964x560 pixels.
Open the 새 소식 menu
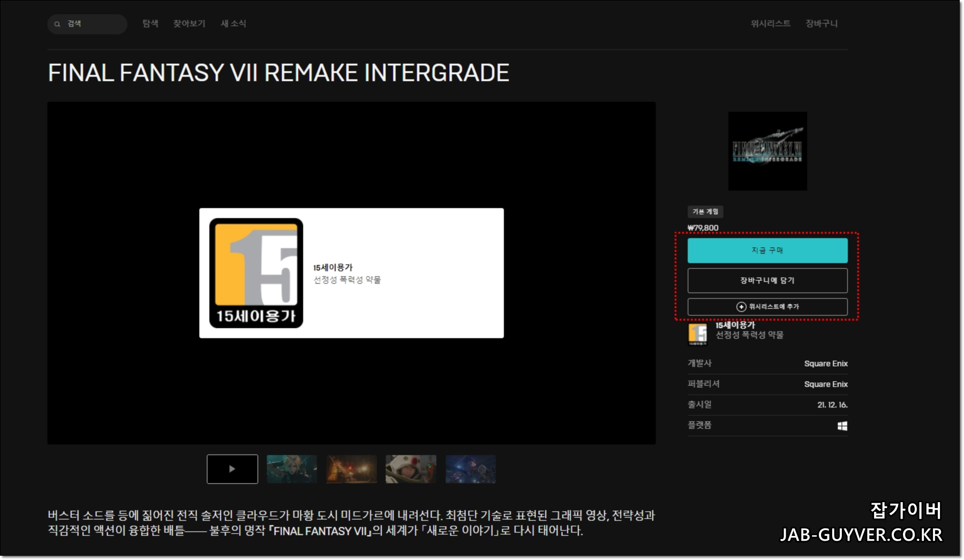(234, 24)
